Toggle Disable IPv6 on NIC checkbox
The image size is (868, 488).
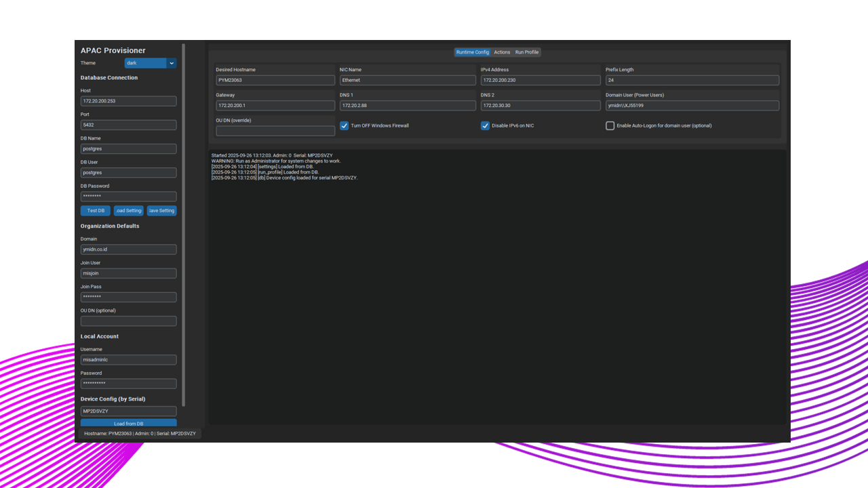pos(485,125)
